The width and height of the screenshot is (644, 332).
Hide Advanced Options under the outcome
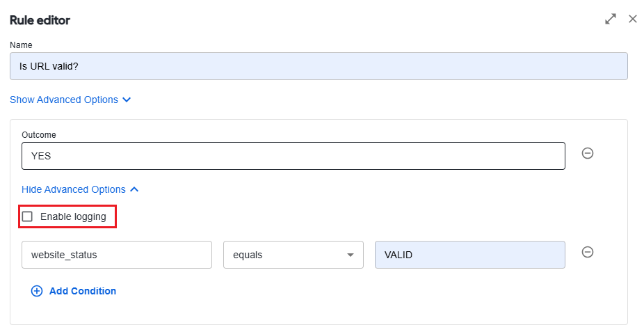[74, 189]
